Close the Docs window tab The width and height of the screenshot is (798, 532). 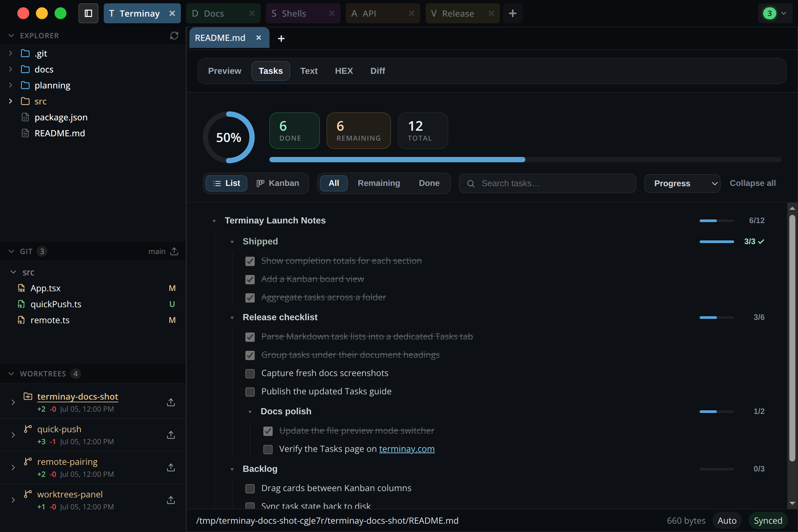point(252,13)
